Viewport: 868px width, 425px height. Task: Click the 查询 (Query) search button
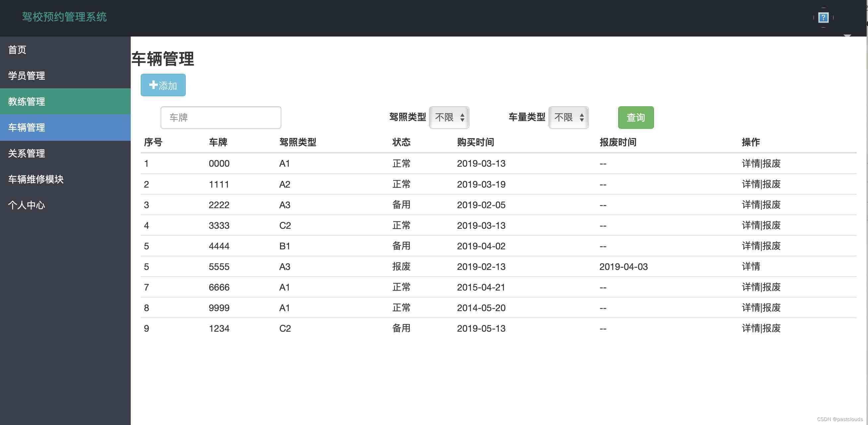pyautogui.click(x=636, y=117)
